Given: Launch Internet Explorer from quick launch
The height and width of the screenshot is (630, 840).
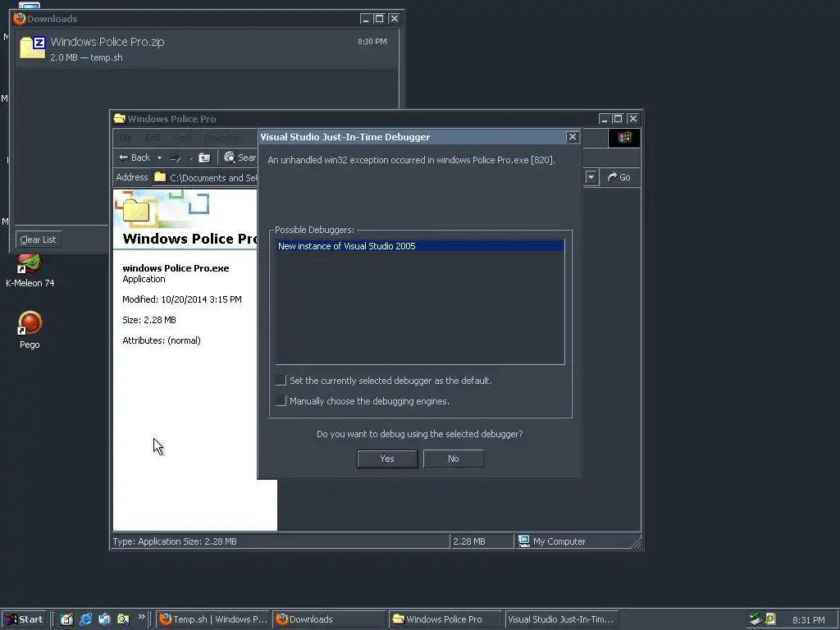Looking at the screenshot, I should click(x=85, y=619).
